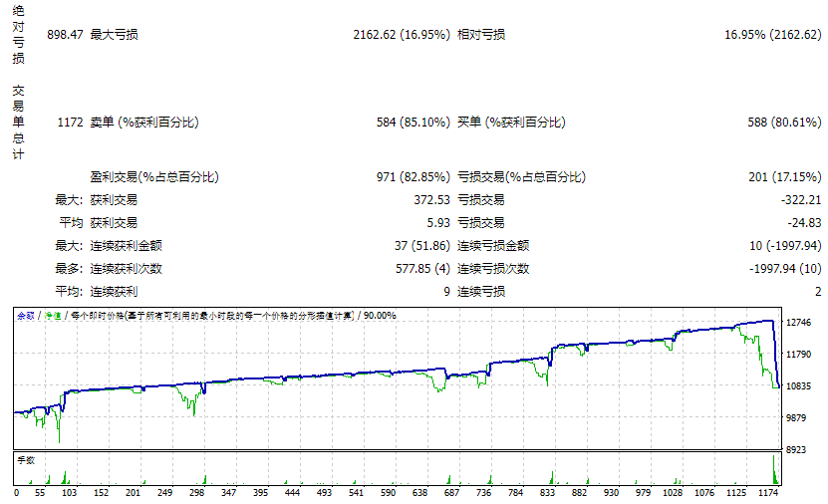Viewport: 828px width, 504px height.
Task: Click the x-axis tick 687
Action: tap(452, 493)
